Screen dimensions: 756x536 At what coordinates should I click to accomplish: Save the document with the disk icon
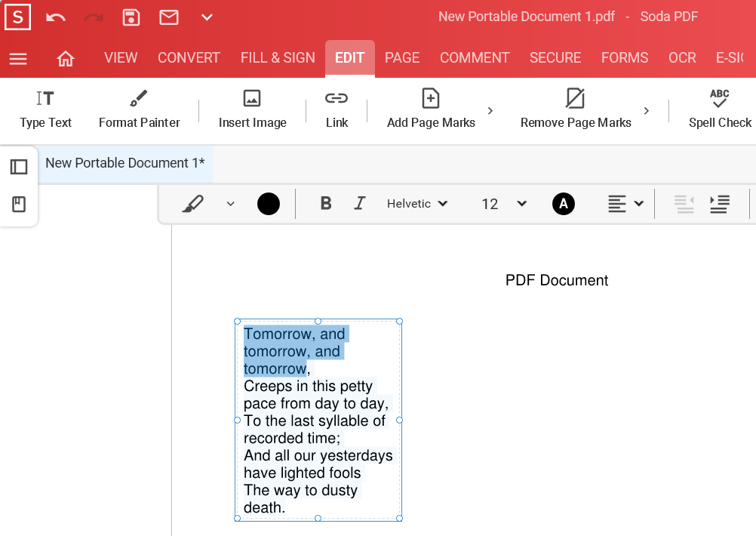[x=131, y=17]
